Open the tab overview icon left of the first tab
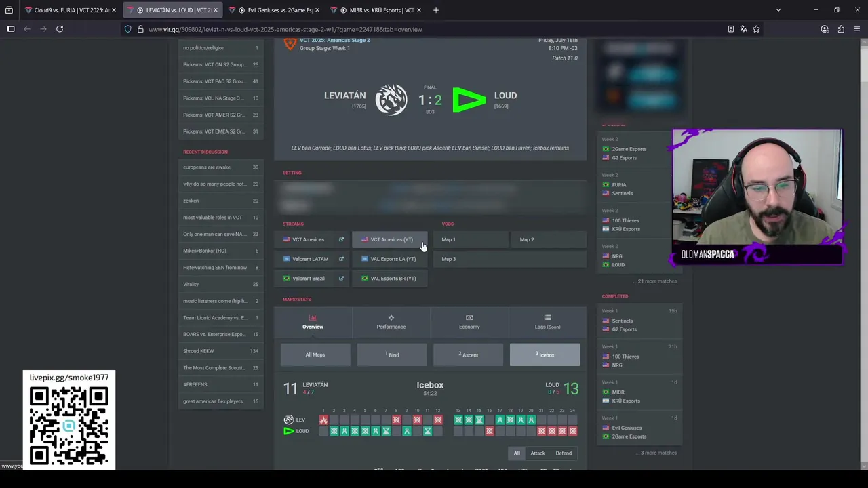This screenshot has width=868, height=488. [x=9, y=10]
